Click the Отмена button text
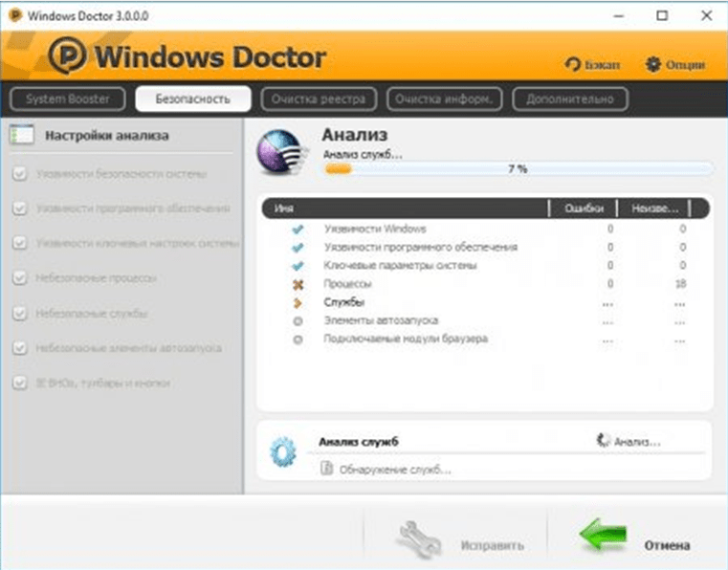The image size is (728, 570). click(667, 545)
